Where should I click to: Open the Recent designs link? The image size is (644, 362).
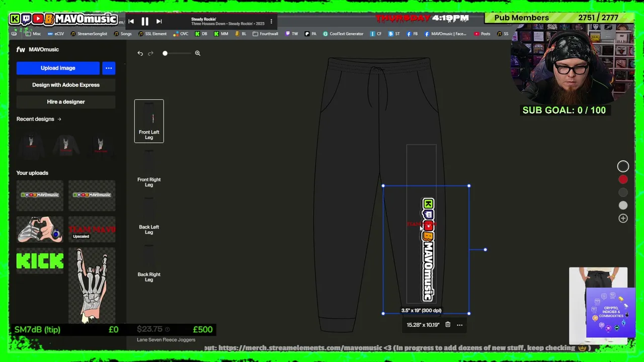click(x=39, y=119)
